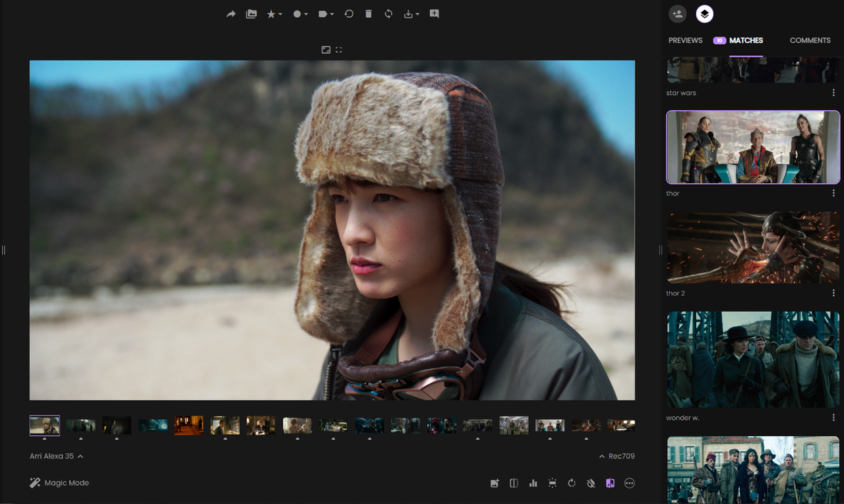This screenshot has height=504, width=844.
Task: Collapse the right panel handle
Action: (x=660, y=250)
